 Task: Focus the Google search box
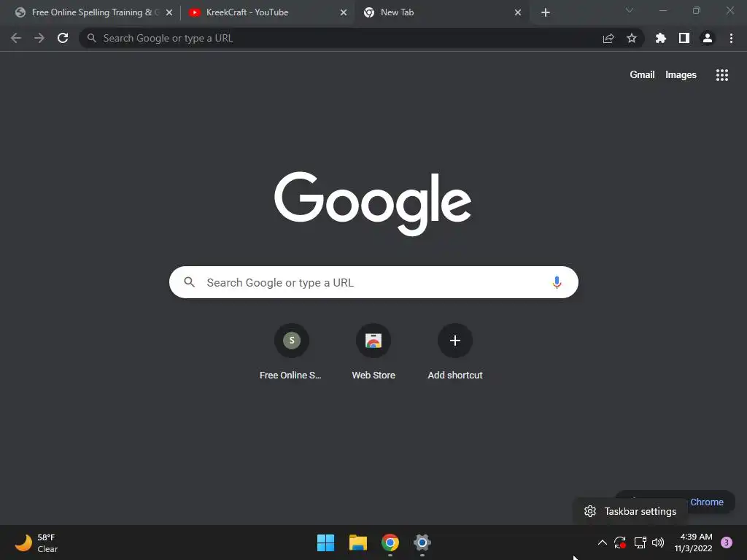(373, 282)
